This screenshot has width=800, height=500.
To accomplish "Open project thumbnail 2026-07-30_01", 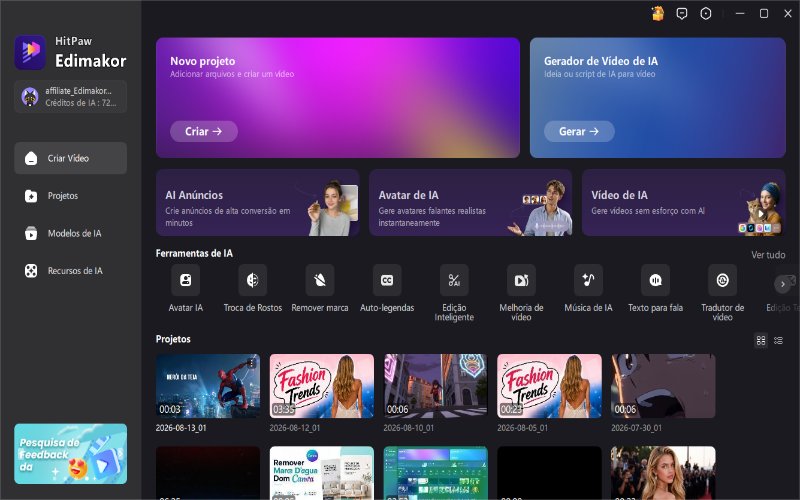I will (x=663, y=386).
